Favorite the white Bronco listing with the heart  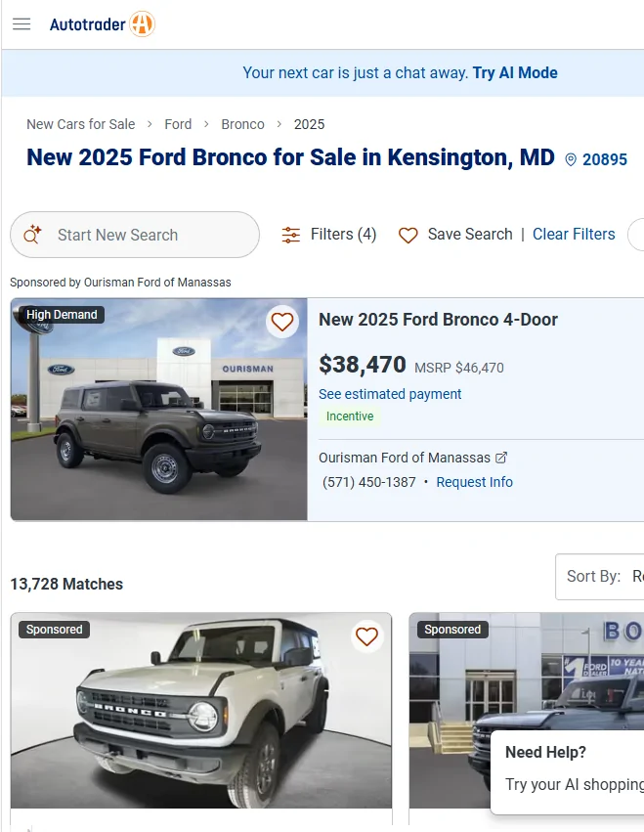pyautogui.click(x=366, y=635)
